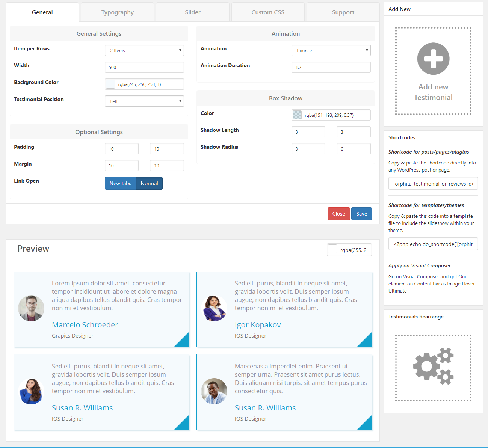Click the Igor Kopakov name link
488x448 pixels.
coord(258,325)
